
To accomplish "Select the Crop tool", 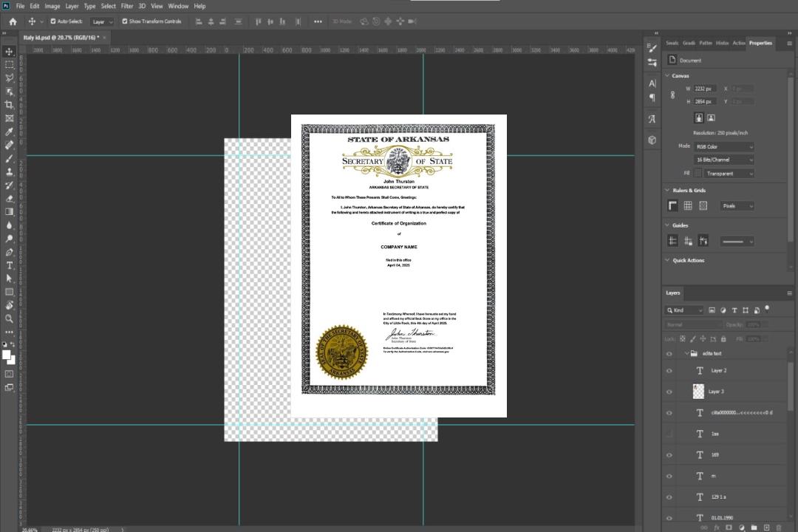I will pos(9,105).
